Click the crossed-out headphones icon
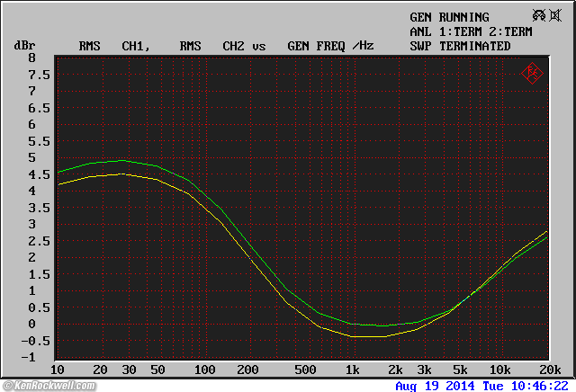576x392 pixels. click(539, 16)
